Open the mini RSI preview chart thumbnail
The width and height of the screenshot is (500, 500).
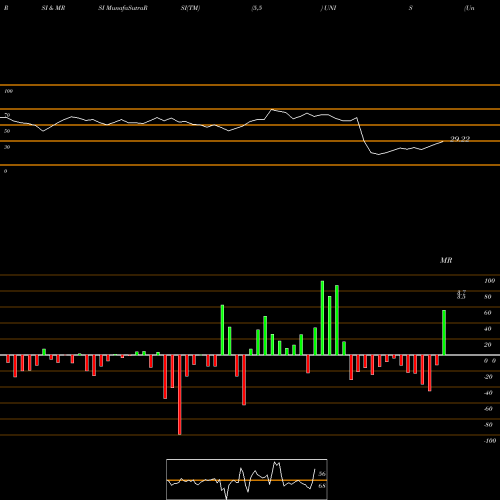pyautogui.click(x=247, y=479)
